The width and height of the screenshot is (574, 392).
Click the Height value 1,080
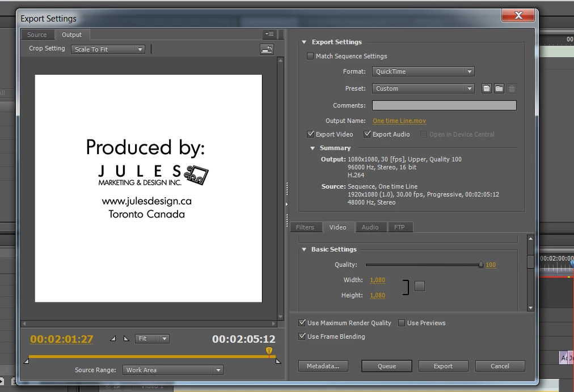pos(377,296)
